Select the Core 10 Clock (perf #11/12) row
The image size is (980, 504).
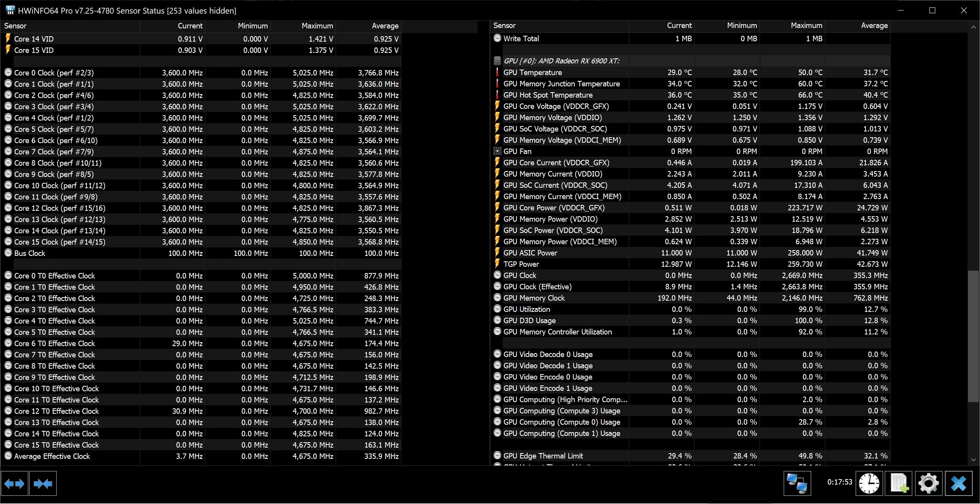201,185
